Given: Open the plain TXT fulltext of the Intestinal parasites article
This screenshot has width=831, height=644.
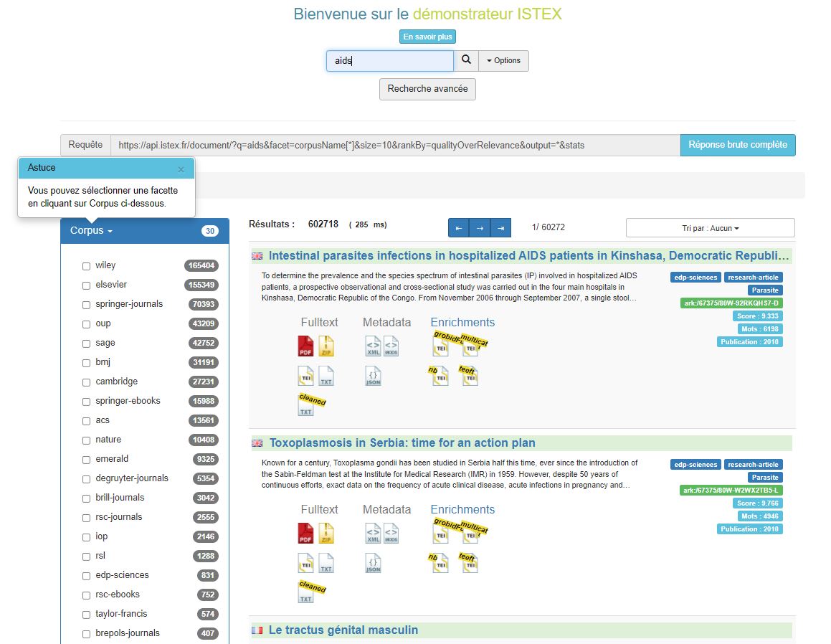Looking at the screenshot, I should [326, 376].
